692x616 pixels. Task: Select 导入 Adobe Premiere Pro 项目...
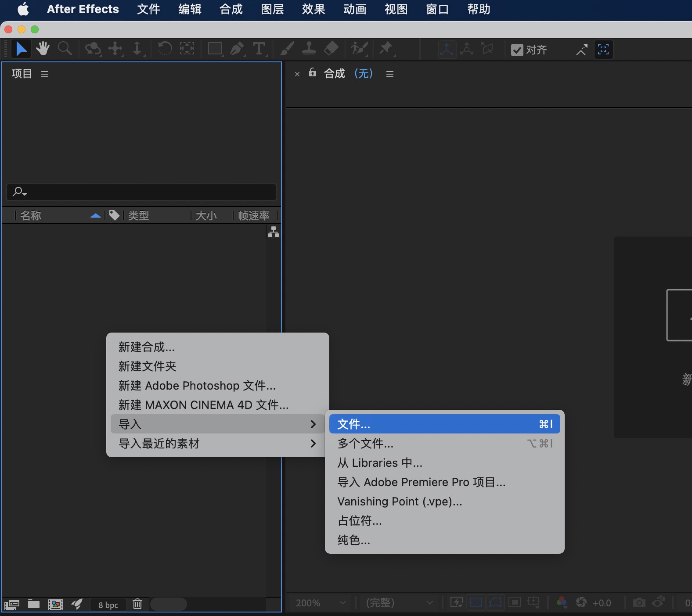click(445, 482)
